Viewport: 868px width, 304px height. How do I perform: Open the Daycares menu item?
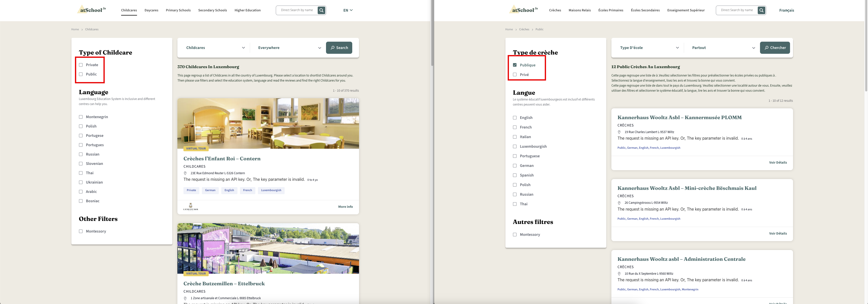(151, 10)
